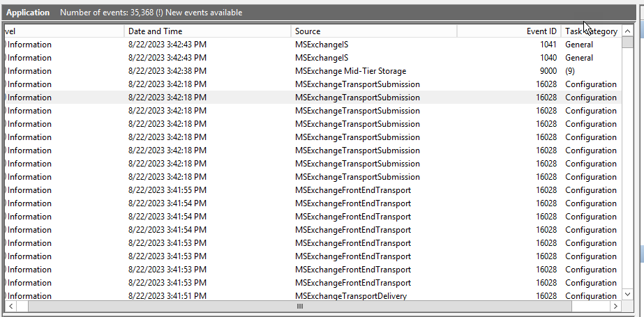
Task: Select the MSExchangeTransportDelivery event row
Action: coord(313,295)
